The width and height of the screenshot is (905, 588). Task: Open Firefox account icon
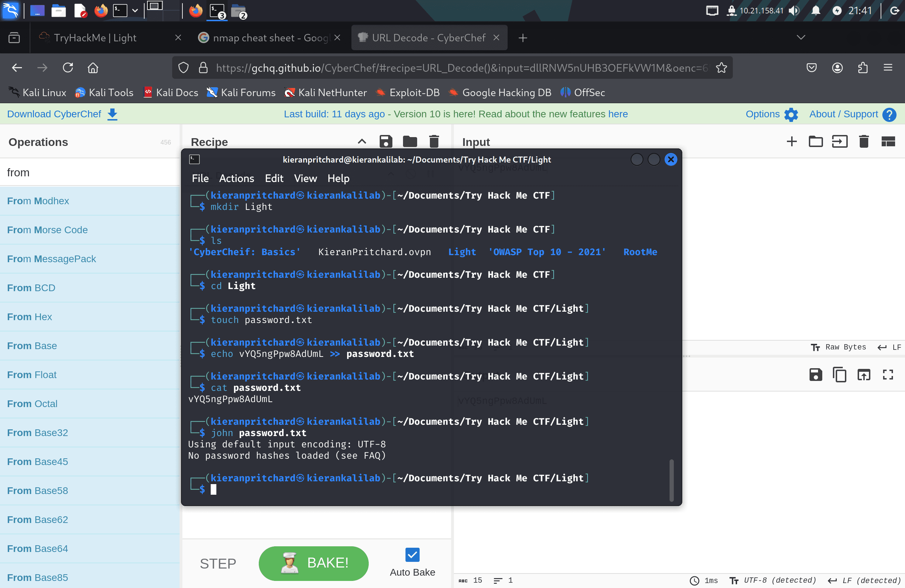coord(837,67)
